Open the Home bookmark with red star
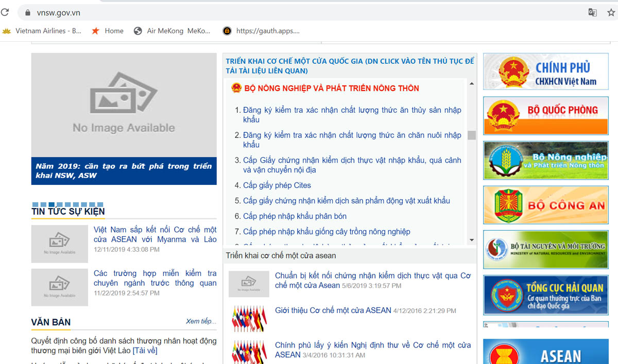 point(107,31)
